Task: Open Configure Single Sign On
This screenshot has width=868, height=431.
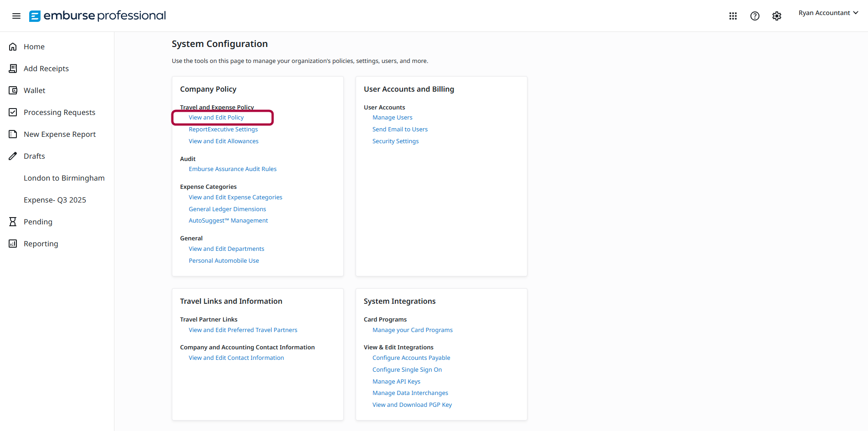Action: point(407,369)
